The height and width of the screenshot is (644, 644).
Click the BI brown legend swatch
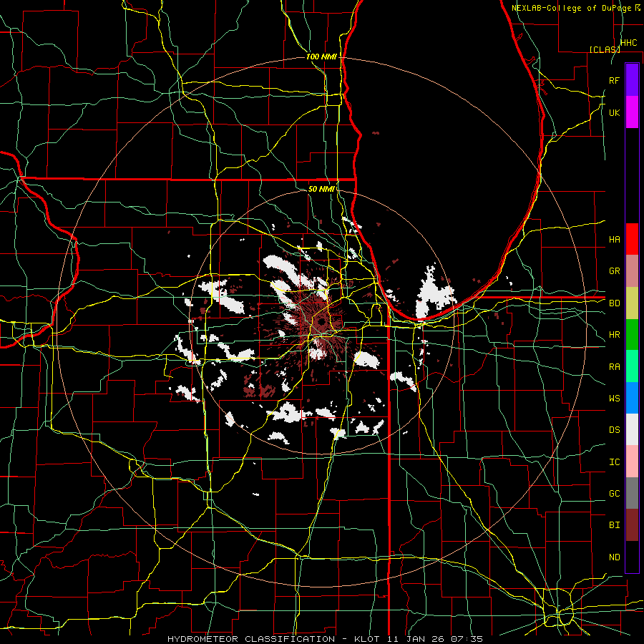632,525
